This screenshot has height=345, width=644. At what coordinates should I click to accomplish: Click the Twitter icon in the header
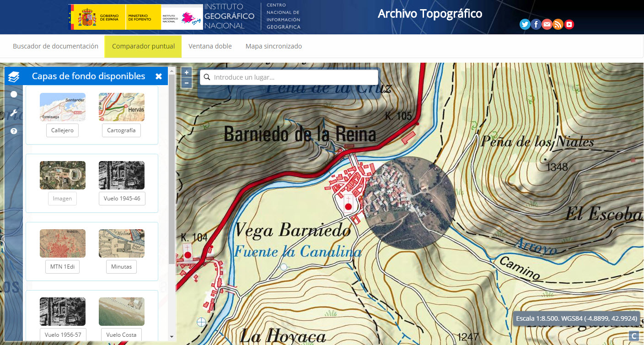point(525,24)
